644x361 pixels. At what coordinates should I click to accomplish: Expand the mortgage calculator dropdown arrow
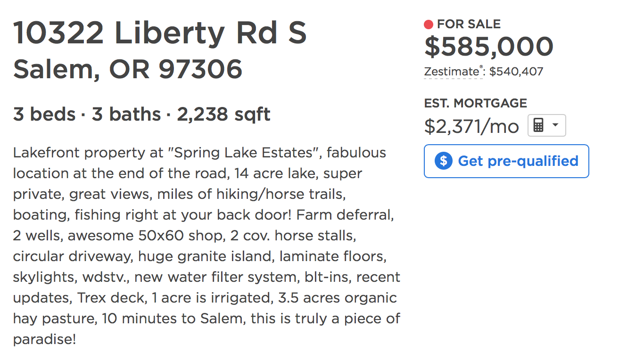[555, 125]
